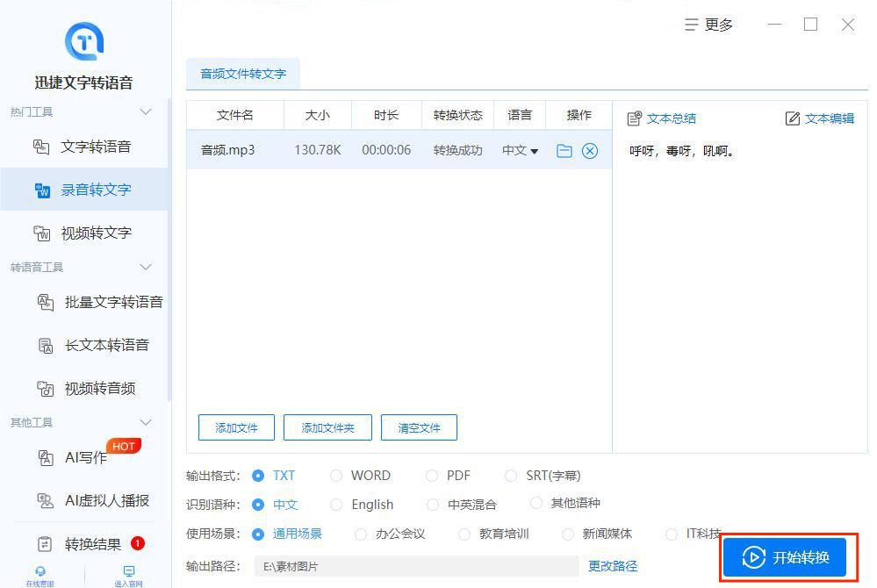The width and height of the screenshot is (877, 588).
Task: Collapse the 其他工具 section
Action: pyautogui.click(x=146, y=422)
